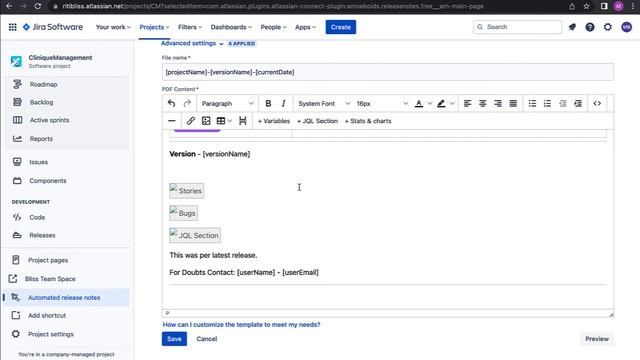
Task: Apply the text color button
Action: click(418, 103)
